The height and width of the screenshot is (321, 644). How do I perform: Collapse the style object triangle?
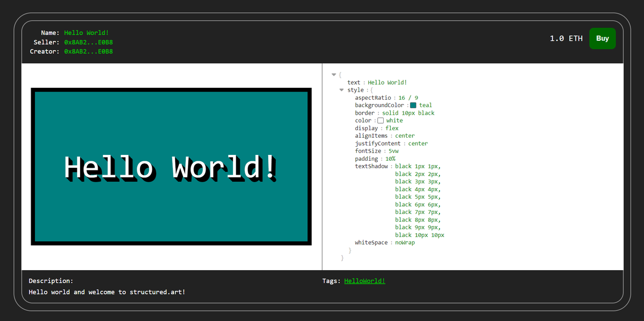coord(341,90)
